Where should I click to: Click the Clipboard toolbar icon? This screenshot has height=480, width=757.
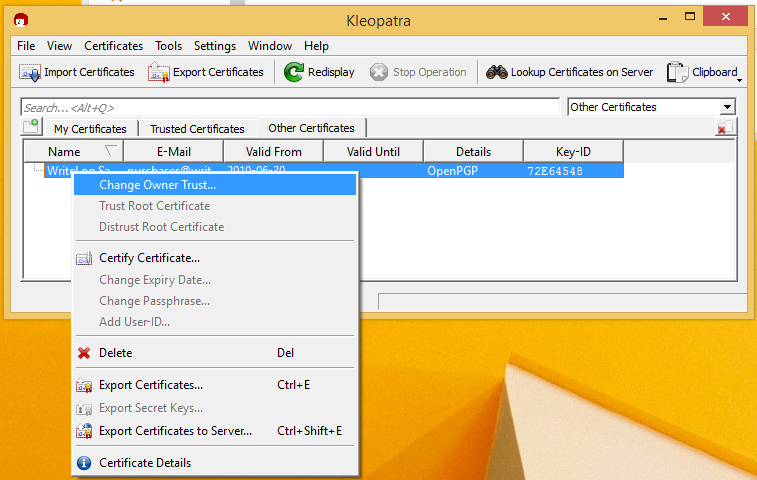tap(677, 72)
